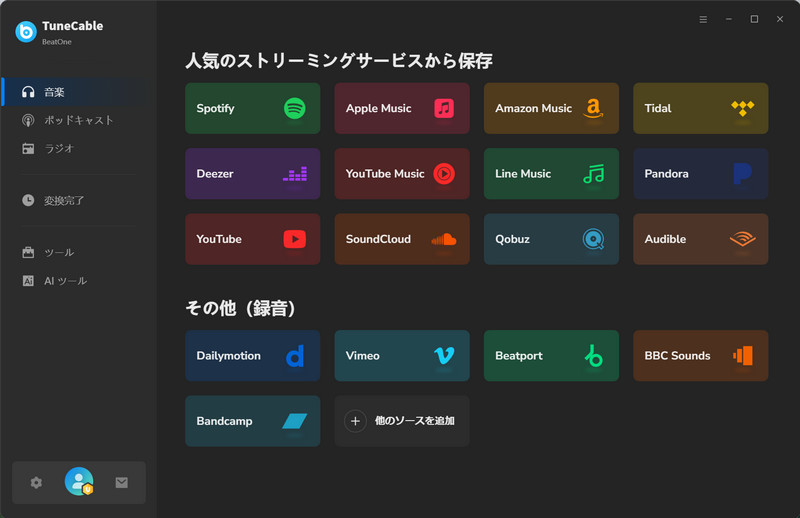Select the Deezer service card
The width and height of the screenshot is (800, 518).
point(253,174)
